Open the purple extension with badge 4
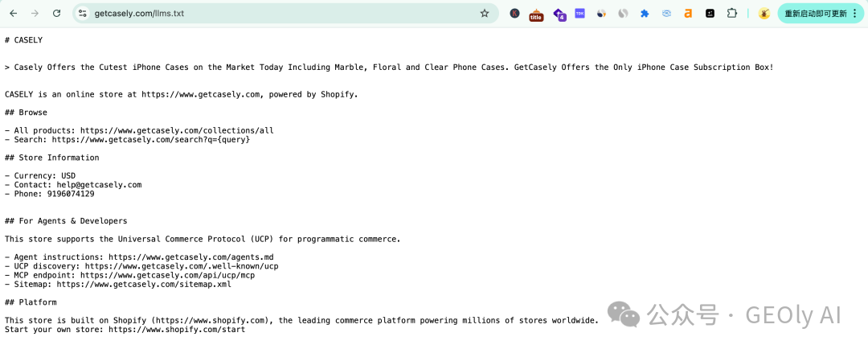Image resolution: width=868 pixels, height=349 pixels. (559, 14)
